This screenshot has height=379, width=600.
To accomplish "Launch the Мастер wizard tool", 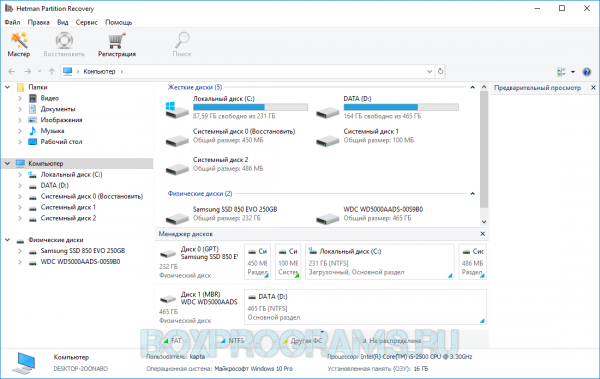I will click(x=19, y=44).
